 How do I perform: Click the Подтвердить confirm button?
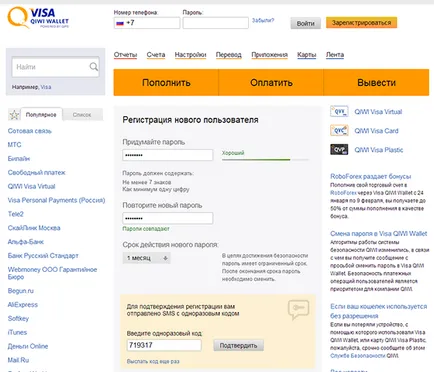238,346
